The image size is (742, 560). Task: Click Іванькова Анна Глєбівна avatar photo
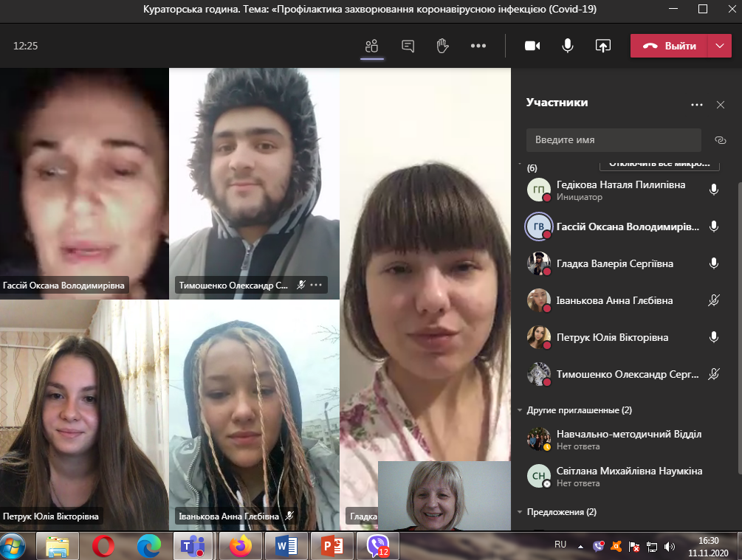(539, 300)
